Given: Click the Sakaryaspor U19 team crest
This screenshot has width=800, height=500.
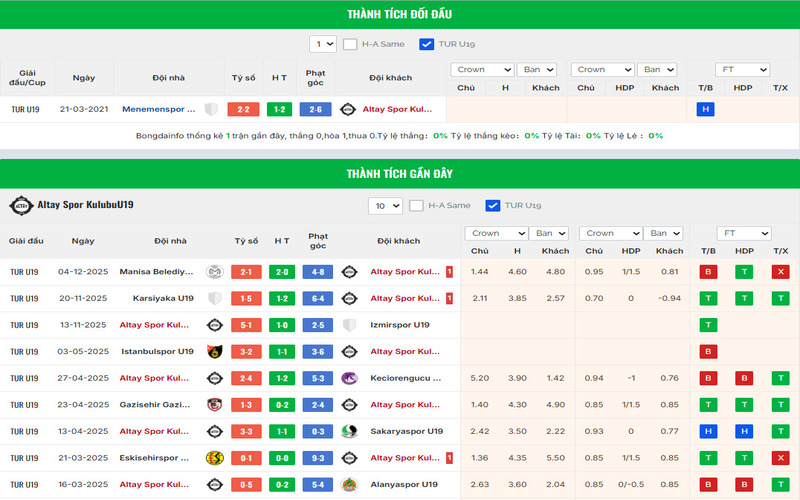Looking at the screenshot, I should point(349,432).
